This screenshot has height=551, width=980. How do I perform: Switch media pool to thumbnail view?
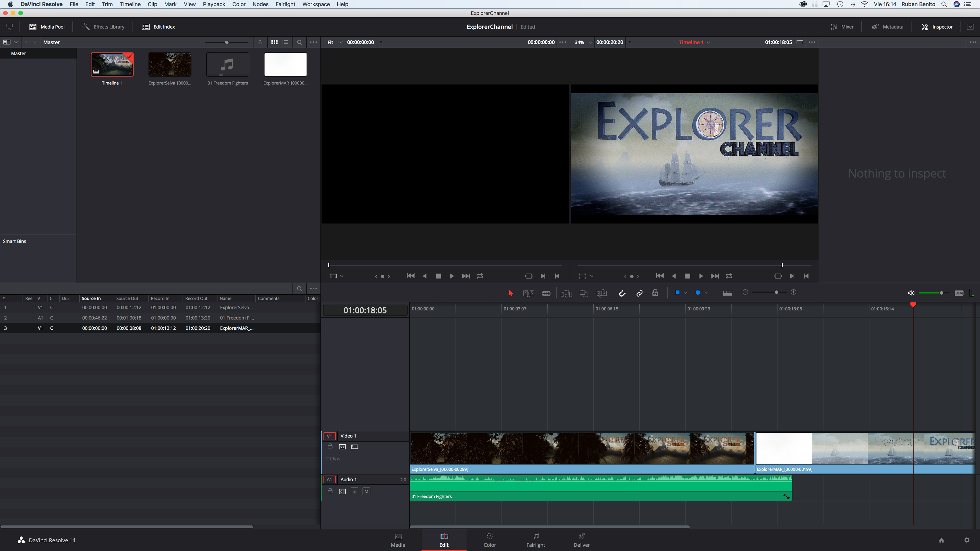(x=274, y=42)
